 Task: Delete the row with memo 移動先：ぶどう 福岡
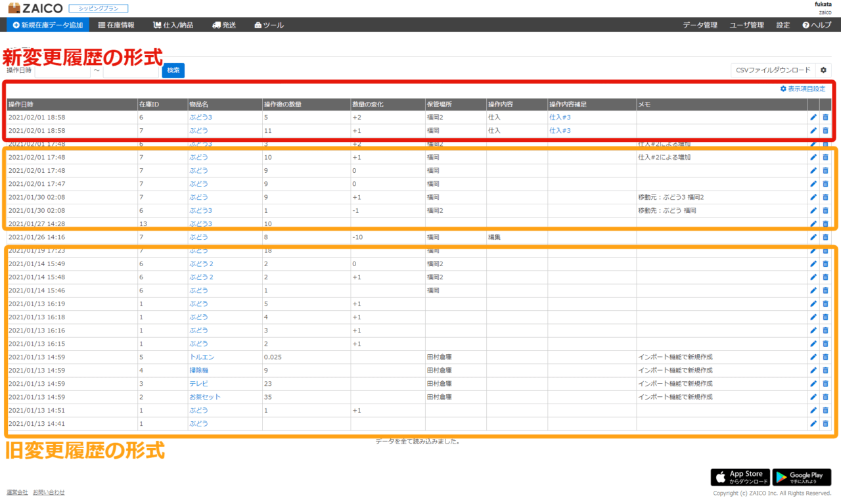(826, 210)
